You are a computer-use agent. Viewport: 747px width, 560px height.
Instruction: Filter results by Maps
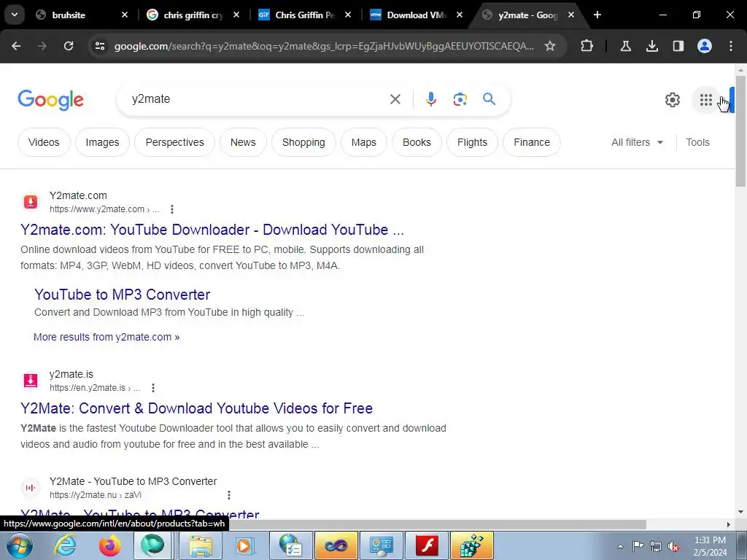363,142
